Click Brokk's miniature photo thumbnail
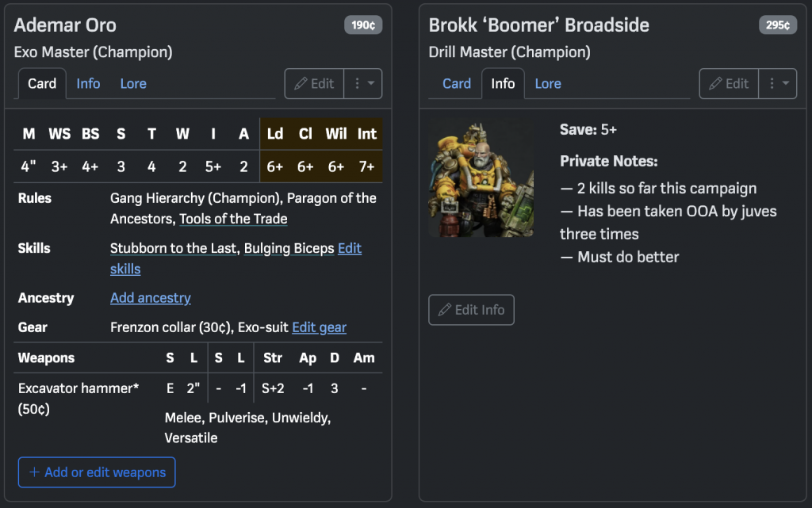The width and height of the screenshot is (812, 508). click(481, 179)
